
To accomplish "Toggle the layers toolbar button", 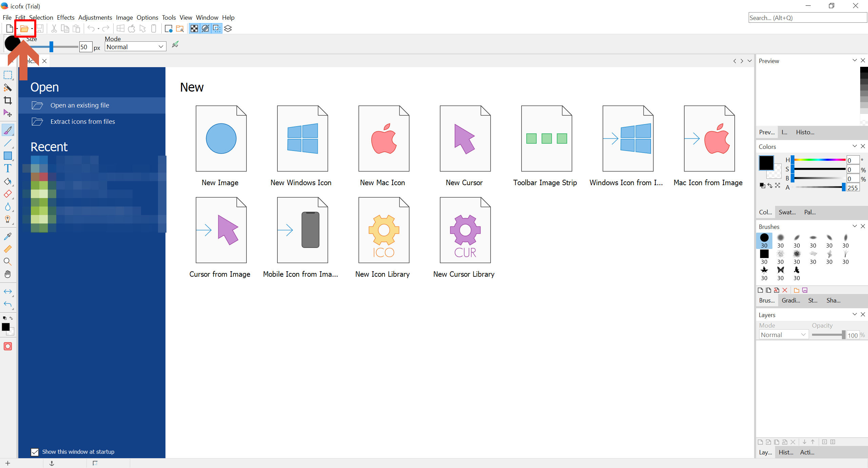I will [228, 29].
